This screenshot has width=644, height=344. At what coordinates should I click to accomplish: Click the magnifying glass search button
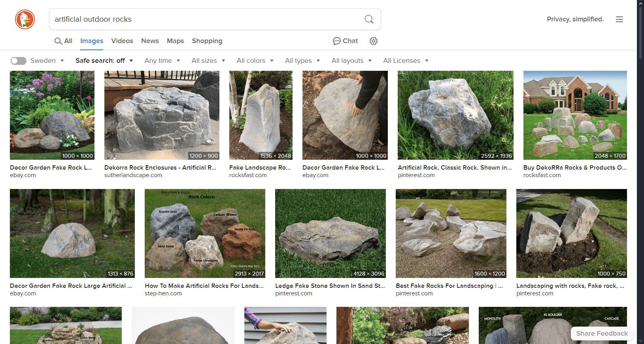pos(369,19)
